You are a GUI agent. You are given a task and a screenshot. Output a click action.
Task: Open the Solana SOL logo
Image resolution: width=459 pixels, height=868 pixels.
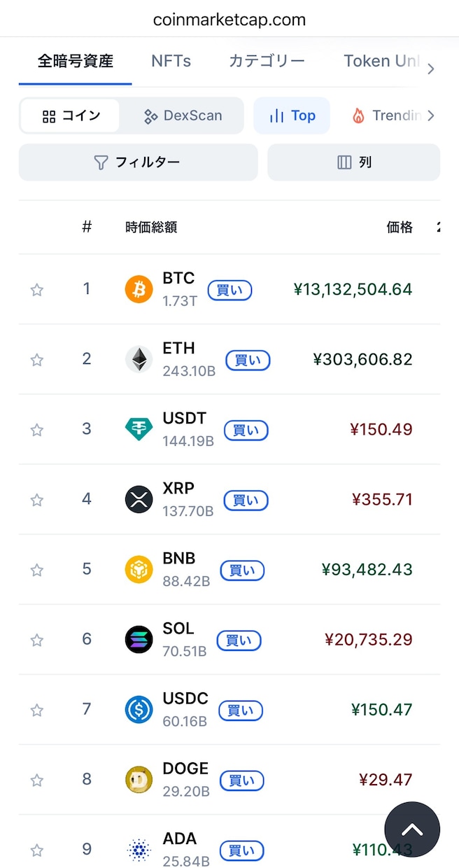pos(139,639)
